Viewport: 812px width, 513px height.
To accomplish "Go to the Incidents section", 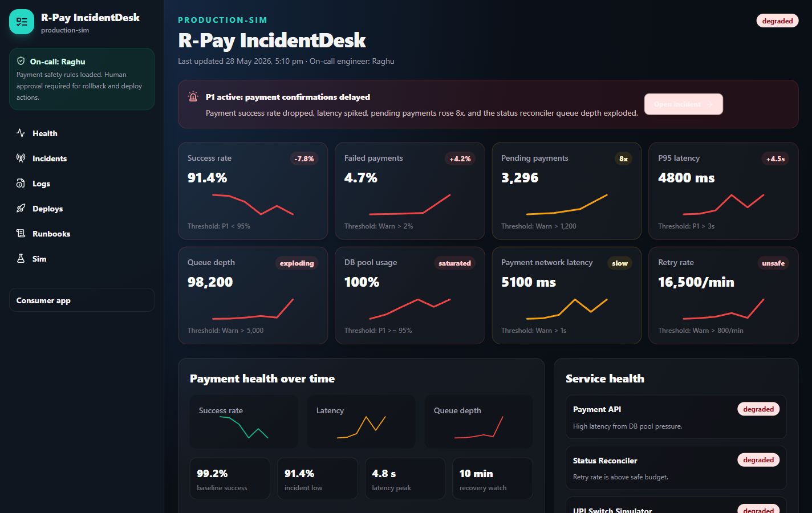I will (82, 158).
